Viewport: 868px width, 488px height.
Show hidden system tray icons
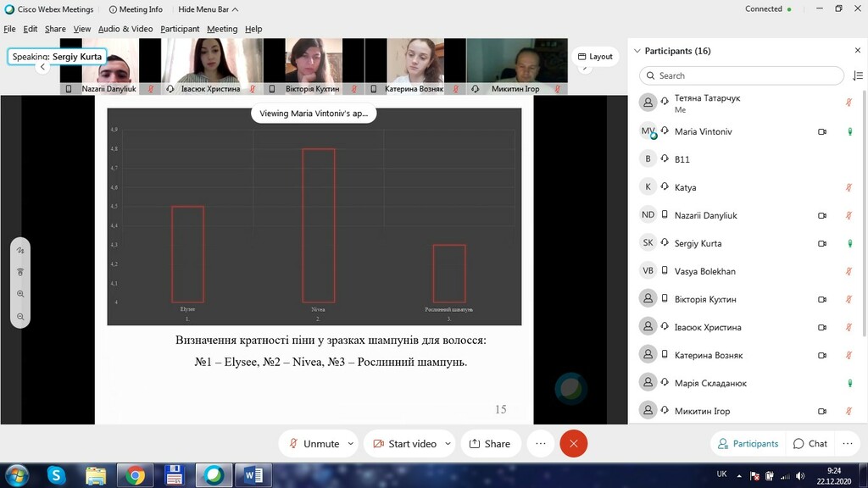click(x=739, y=476)
